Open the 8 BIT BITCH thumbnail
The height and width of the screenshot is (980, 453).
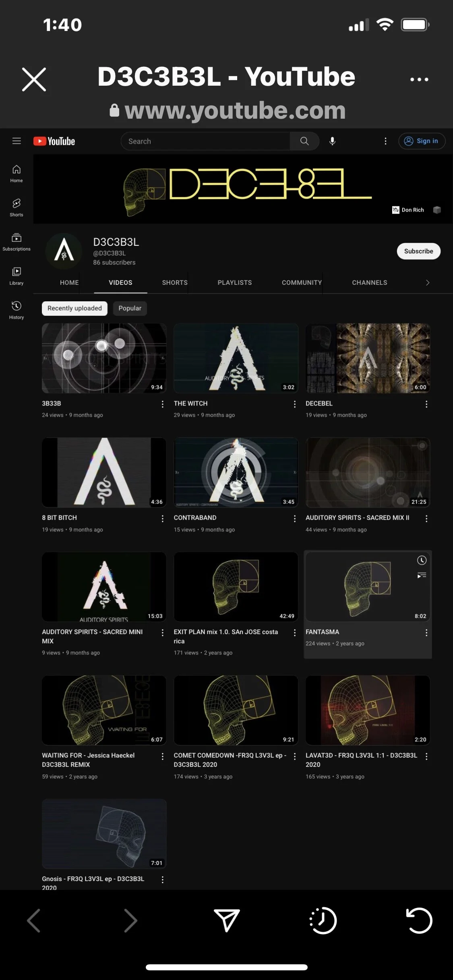pos(104,472)
